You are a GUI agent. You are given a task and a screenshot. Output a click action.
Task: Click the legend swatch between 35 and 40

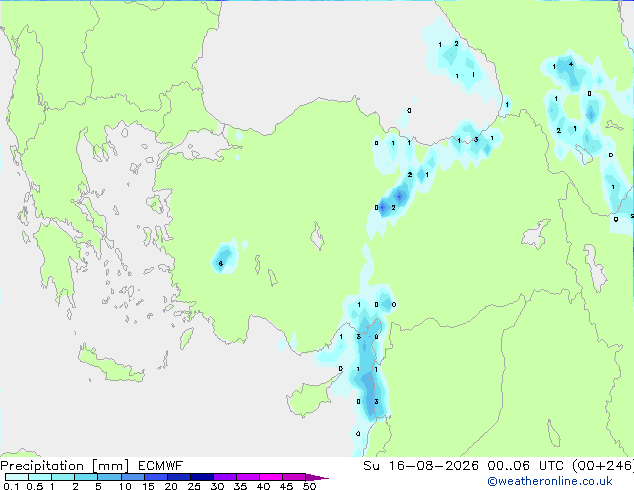click(247, 477)
